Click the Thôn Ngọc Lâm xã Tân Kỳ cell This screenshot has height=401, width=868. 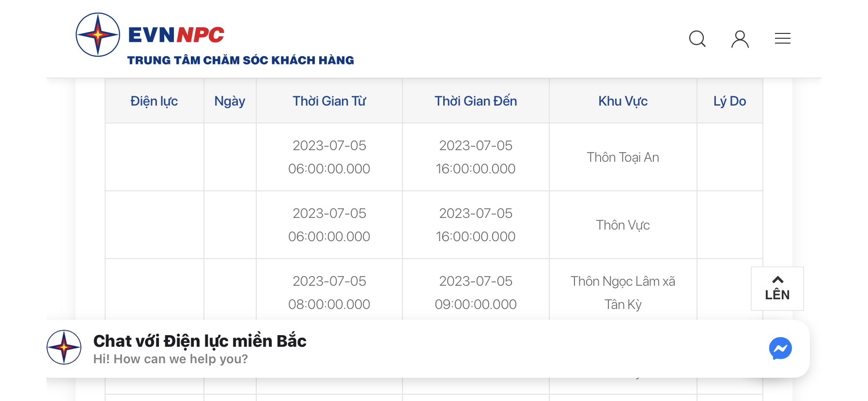623,293
